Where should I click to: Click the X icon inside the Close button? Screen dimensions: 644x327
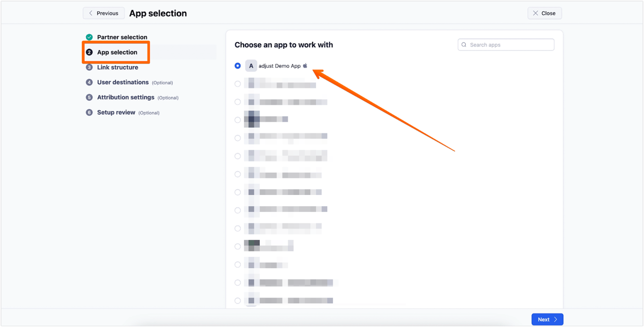pyautogui.click(x=536, y=13)
